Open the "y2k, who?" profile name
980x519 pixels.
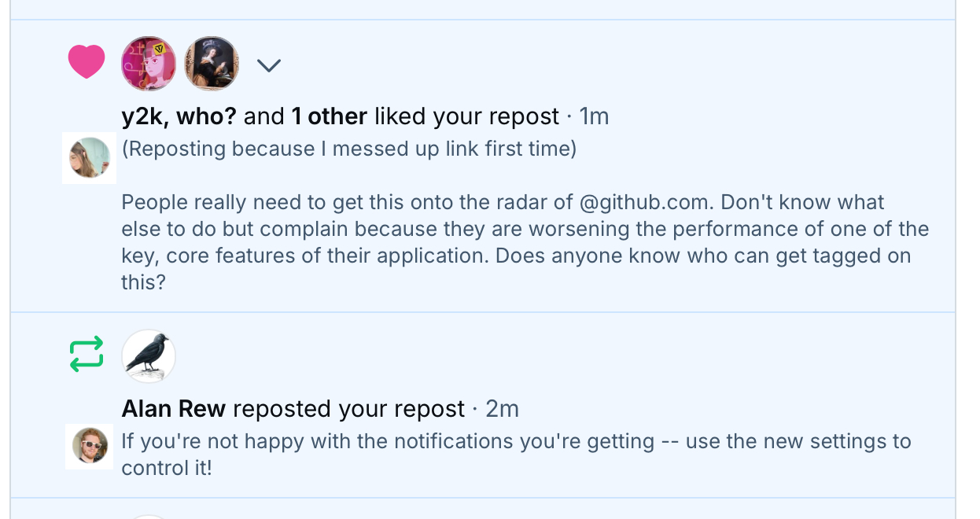click(179, 116)
